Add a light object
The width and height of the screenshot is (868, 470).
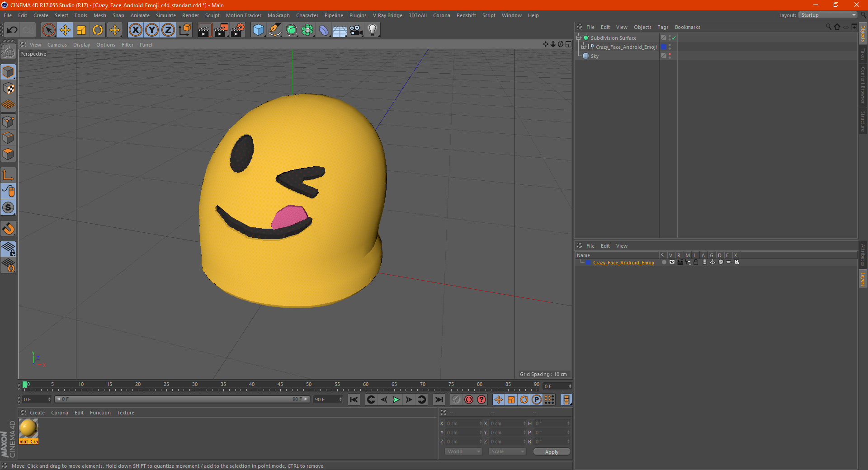(373, 30)
